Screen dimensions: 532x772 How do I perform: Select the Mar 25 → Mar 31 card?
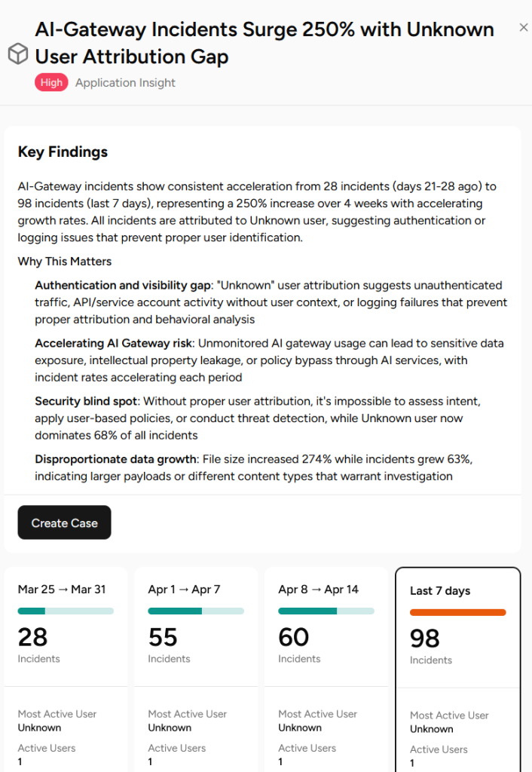coord(66,669)
